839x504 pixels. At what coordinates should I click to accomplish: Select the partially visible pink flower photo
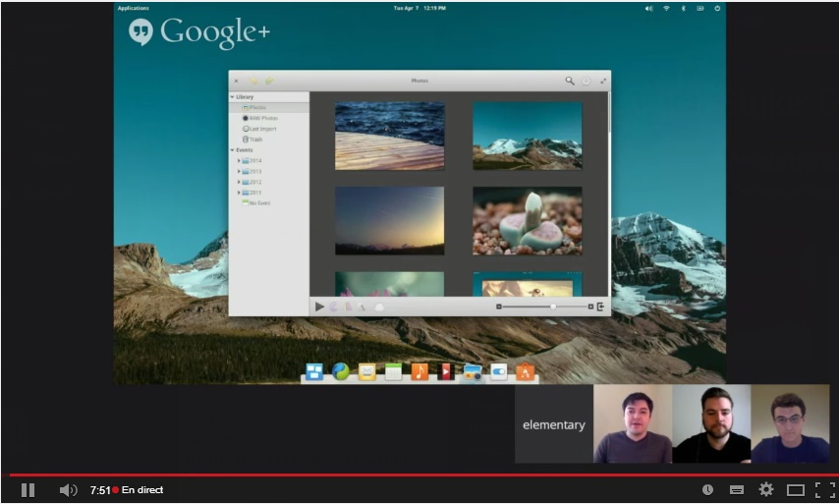[x=389, y=284]
